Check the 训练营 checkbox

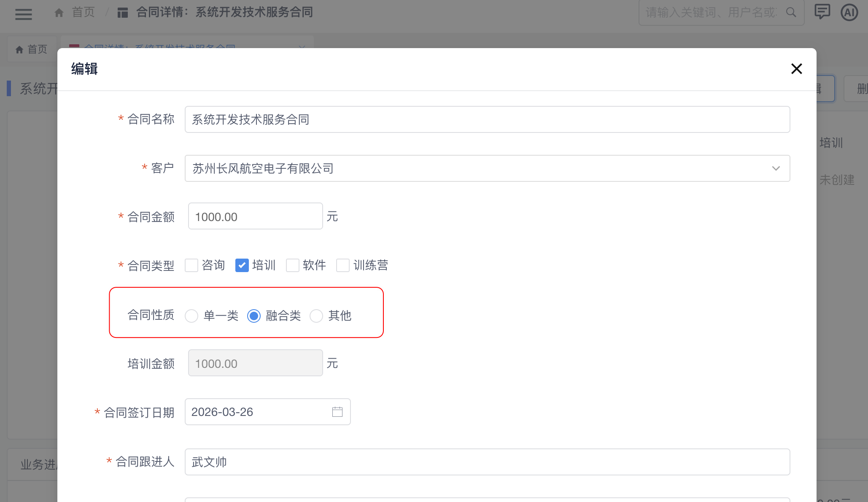pos(343,265)
